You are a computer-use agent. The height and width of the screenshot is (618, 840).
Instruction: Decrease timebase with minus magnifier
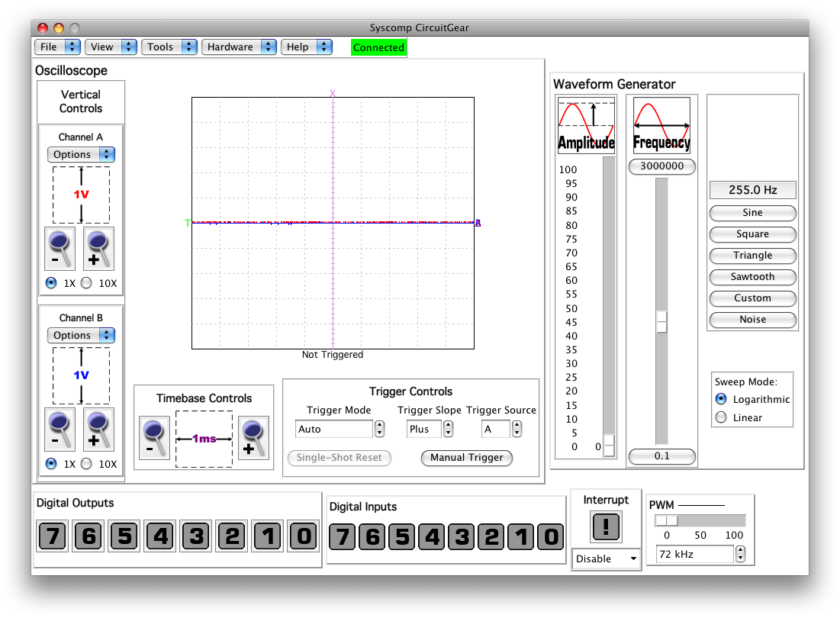(x=154, y=439)
